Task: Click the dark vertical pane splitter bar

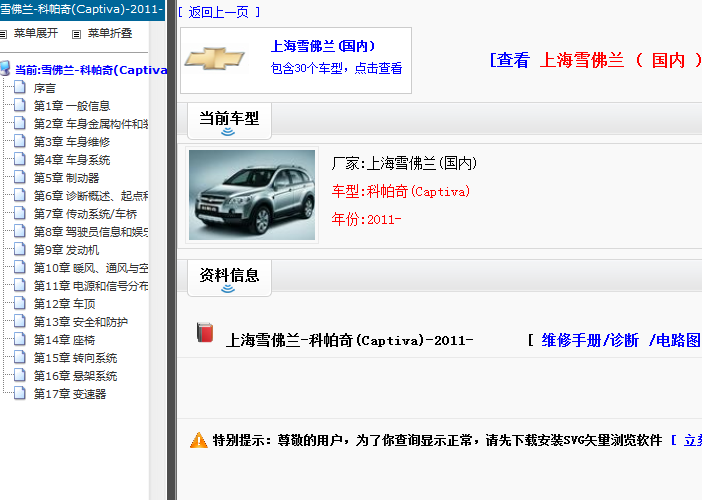Action: 171,250
